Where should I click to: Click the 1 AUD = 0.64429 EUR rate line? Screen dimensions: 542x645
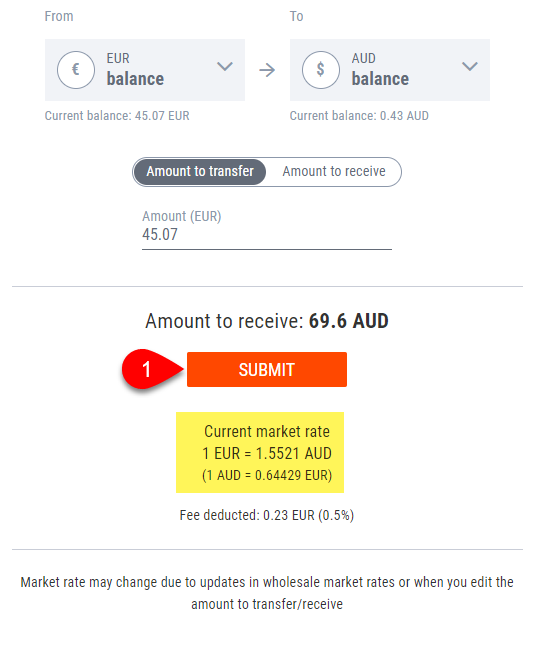[267, 475]
